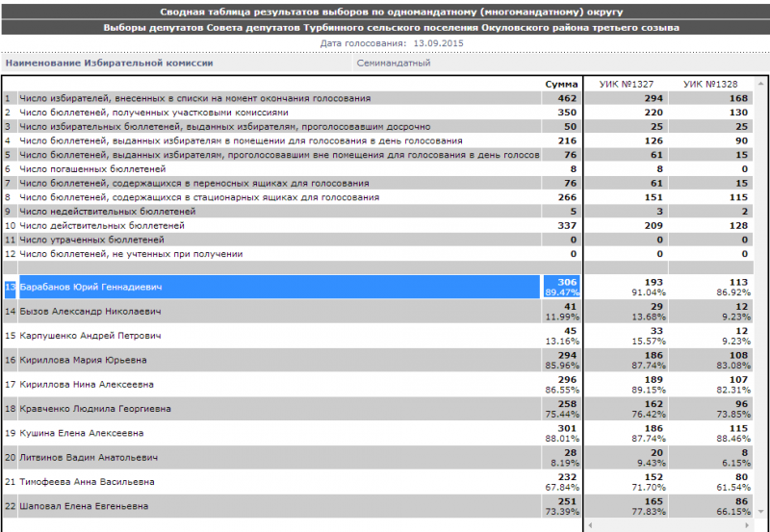Click the sum value 462
This screenshot has height=532, width=770.
(x=567, y=98)
